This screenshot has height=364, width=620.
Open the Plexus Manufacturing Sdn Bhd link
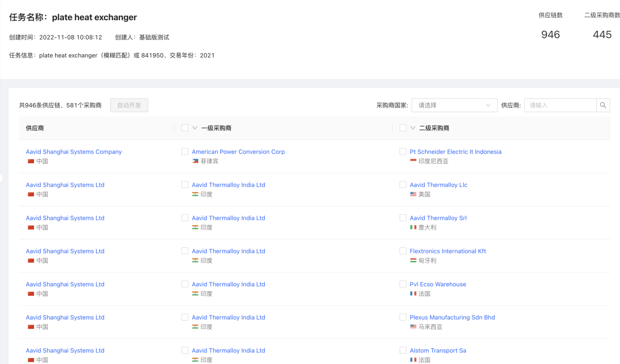(x=452, y=317)
